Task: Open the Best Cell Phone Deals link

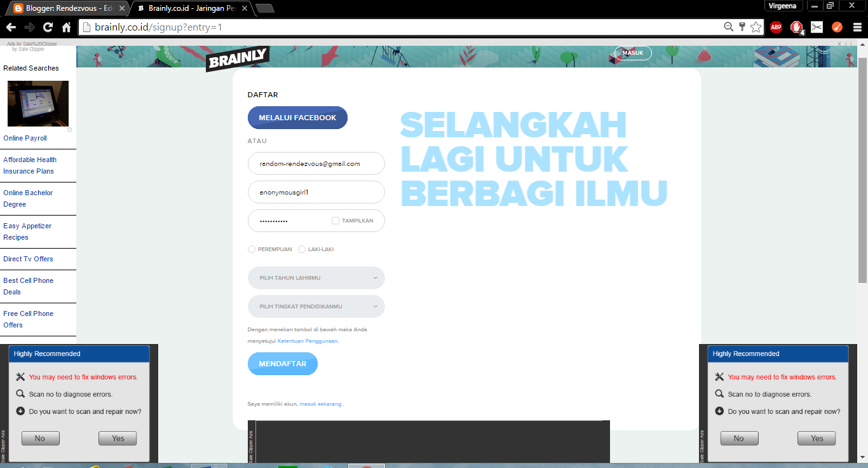Action: [28, 286]
